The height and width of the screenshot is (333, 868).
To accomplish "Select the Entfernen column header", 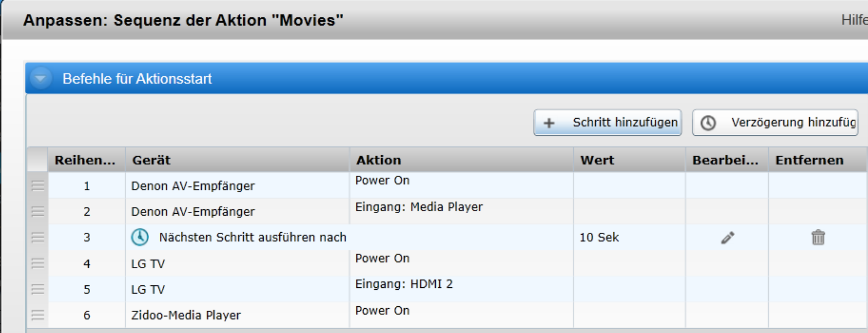I will coord(809,160).
